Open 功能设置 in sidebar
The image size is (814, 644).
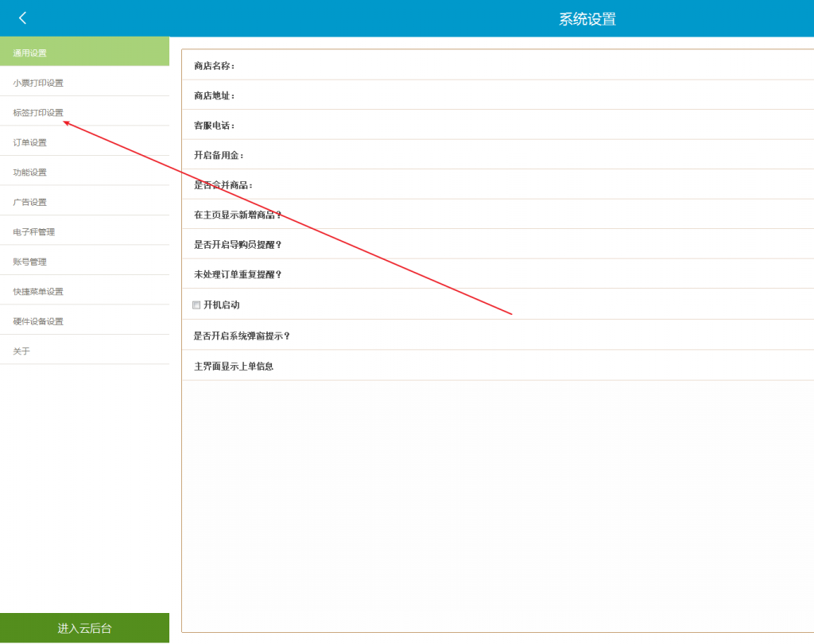coord(84,172)
